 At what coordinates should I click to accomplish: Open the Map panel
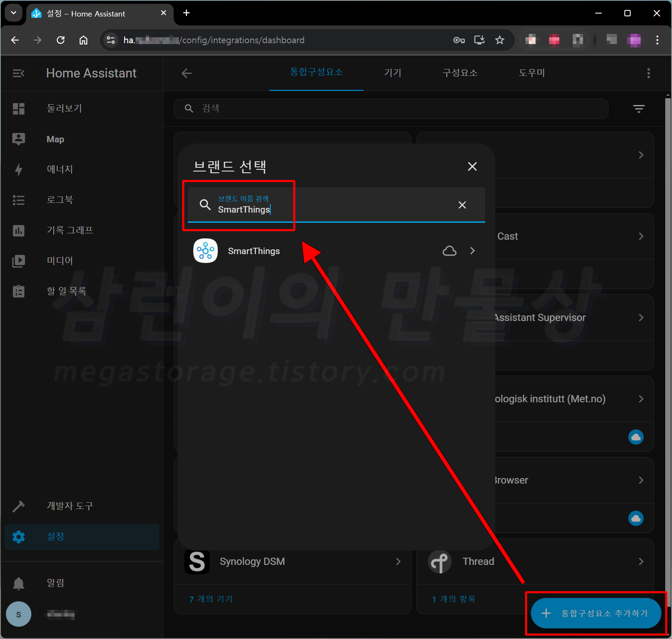click(82, 139)
